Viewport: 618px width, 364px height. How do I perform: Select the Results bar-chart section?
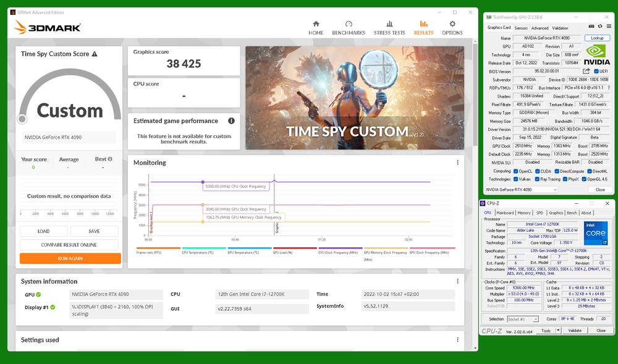click(424, 28)
